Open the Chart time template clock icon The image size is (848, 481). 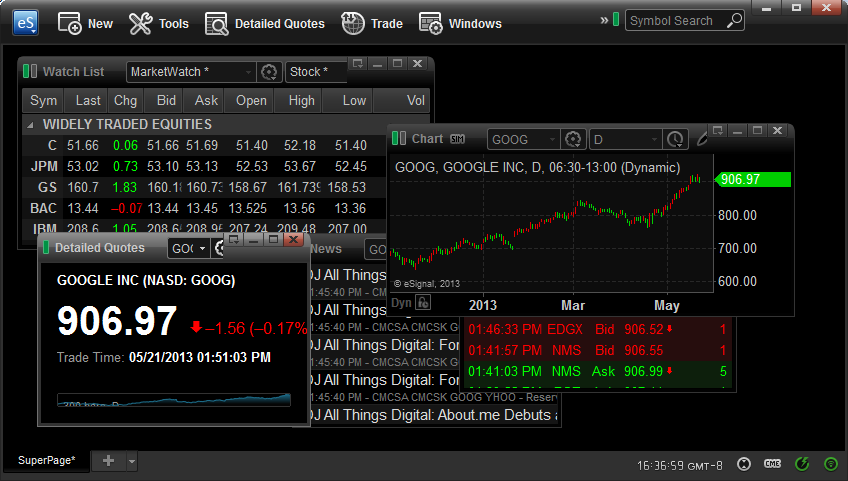(x=675, y=140)
